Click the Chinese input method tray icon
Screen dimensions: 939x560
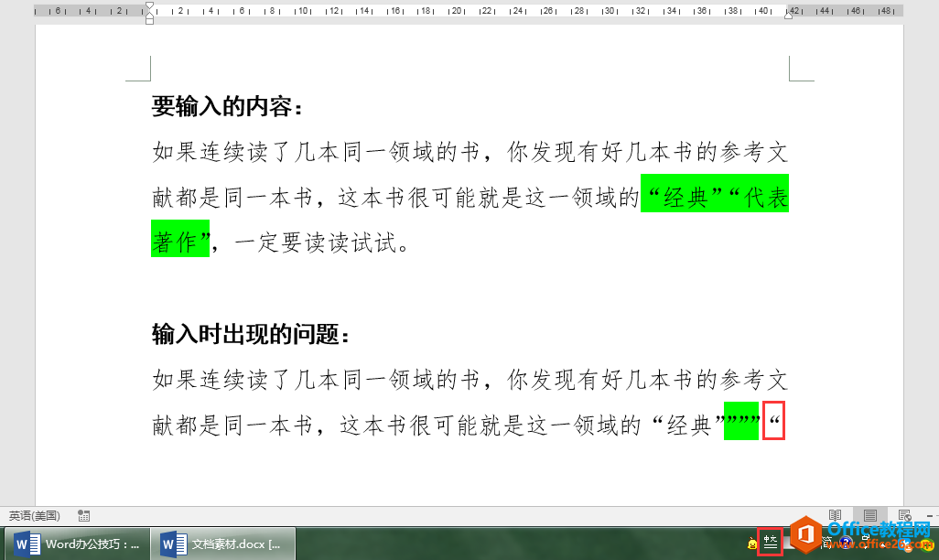pyautogui.click(x=770, y=543)
